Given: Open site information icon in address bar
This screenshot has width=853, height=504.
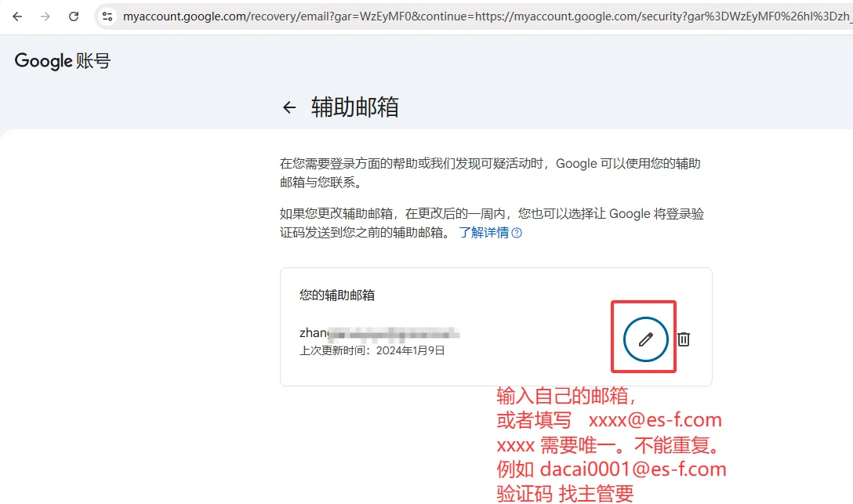Looking at the screenshot, I should coord(107,16).
